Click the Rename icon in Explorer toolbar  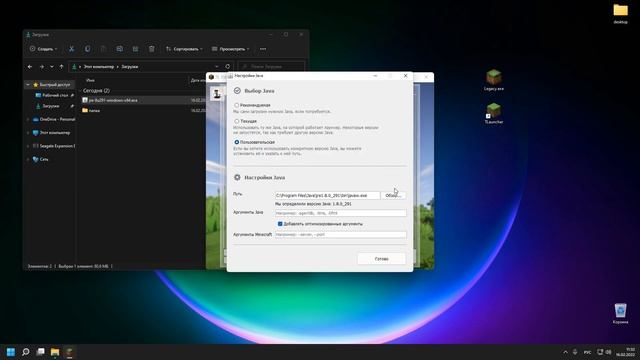(120, 49)
